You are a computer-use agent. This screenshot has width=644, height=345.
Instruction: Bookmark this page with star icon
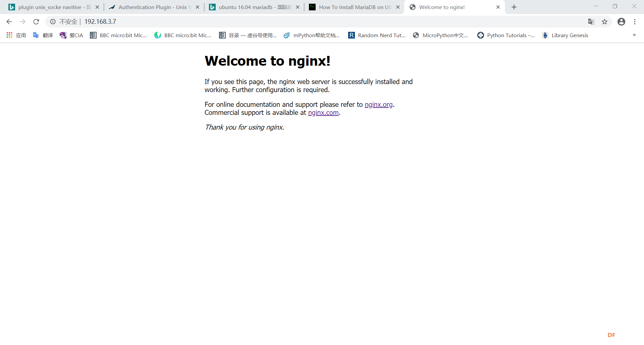(604, 22)
